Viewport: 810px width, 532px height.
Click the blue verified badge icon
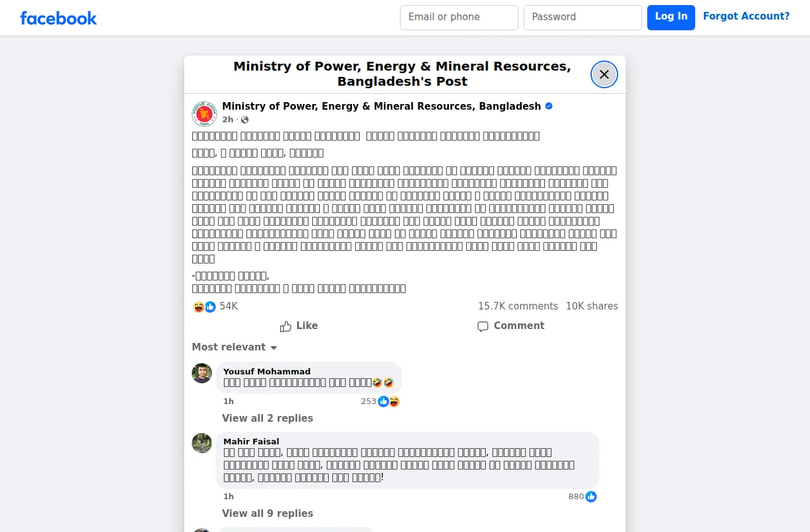549,106
